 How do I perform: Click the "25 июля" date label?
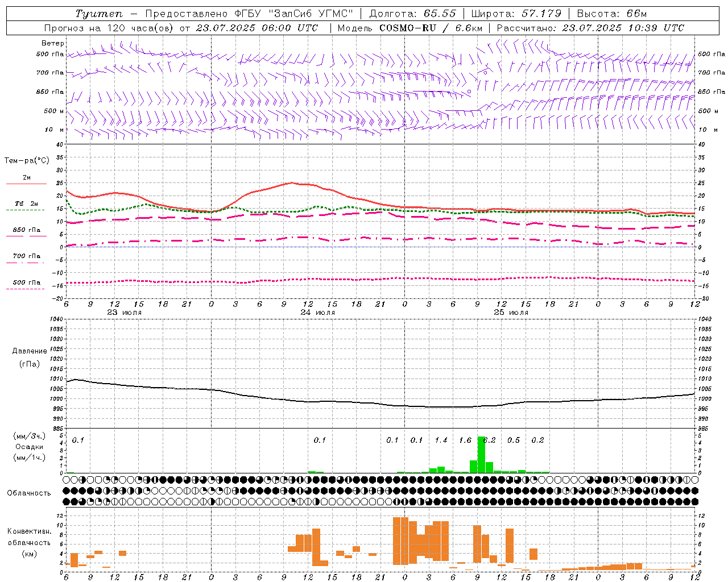click(511, 313)
